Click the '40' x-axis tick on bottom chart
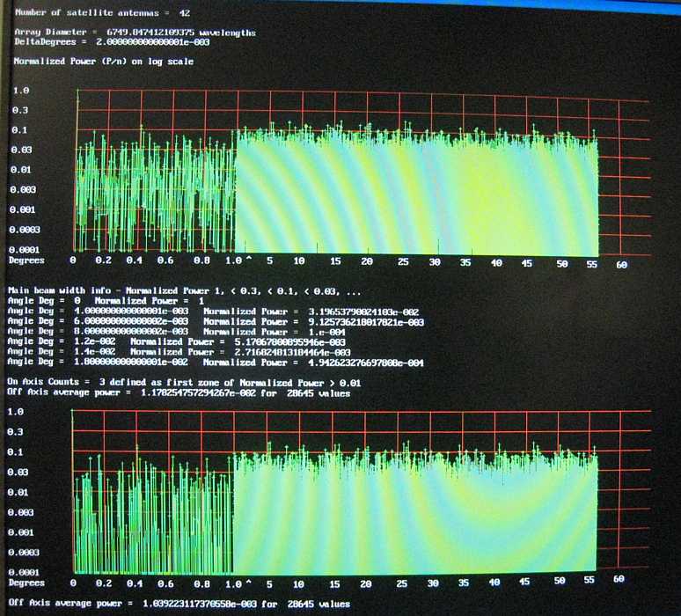The height and width of the screenshot is (616, 681). (x=494, y=582)
